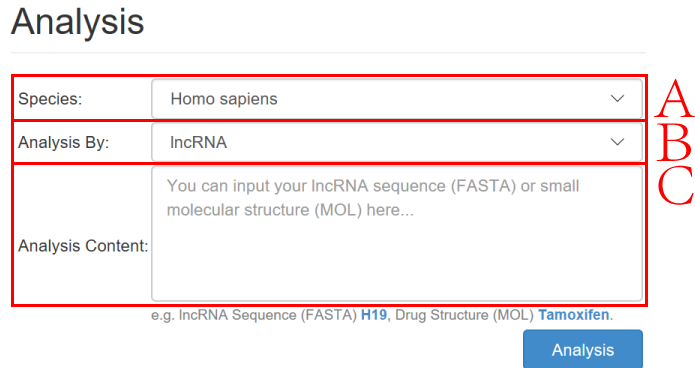Open the Tamoxifen example structure link
Viewport: 695px width, 368px height.
574,315
